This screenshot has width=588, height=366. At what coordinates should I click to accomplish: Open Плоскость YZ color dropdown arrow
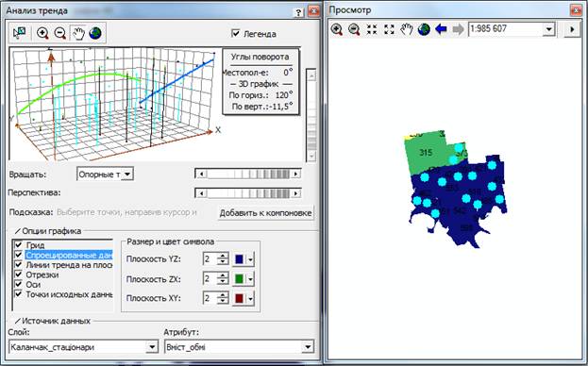[250, 259]
